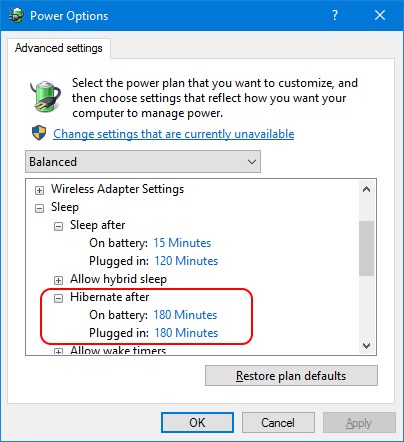Collapse the Sleep after node
Viewport: 404px width, 442px height.
coord(58,227)
